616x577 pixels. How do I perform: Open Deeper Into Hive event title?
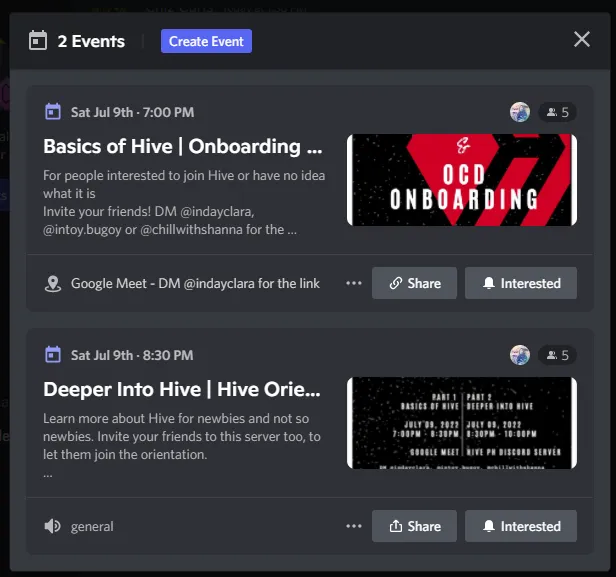(182, 389)
